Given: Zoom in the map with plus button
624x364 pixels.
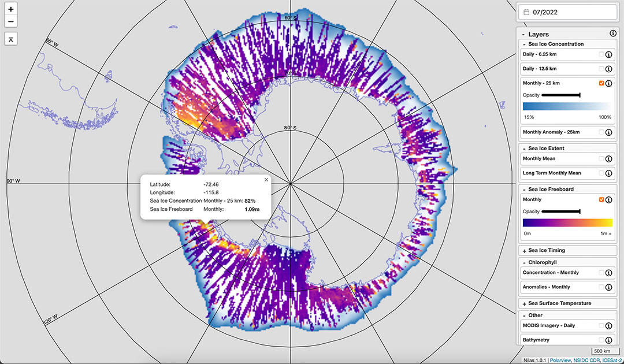Looking at the screenshot, I should 11,9.
